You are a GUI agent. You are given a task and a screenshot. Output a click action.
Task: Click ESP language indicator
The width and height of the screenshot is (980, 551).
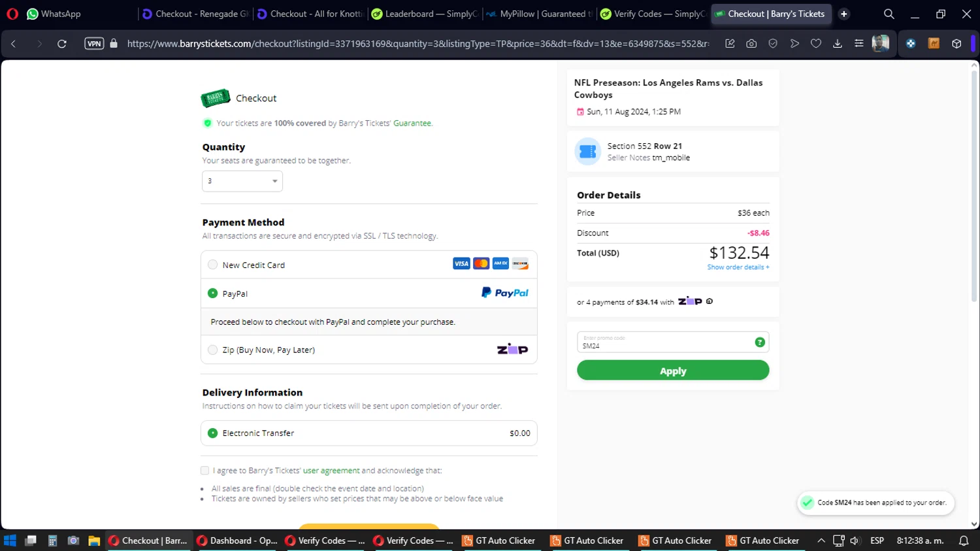877,541
